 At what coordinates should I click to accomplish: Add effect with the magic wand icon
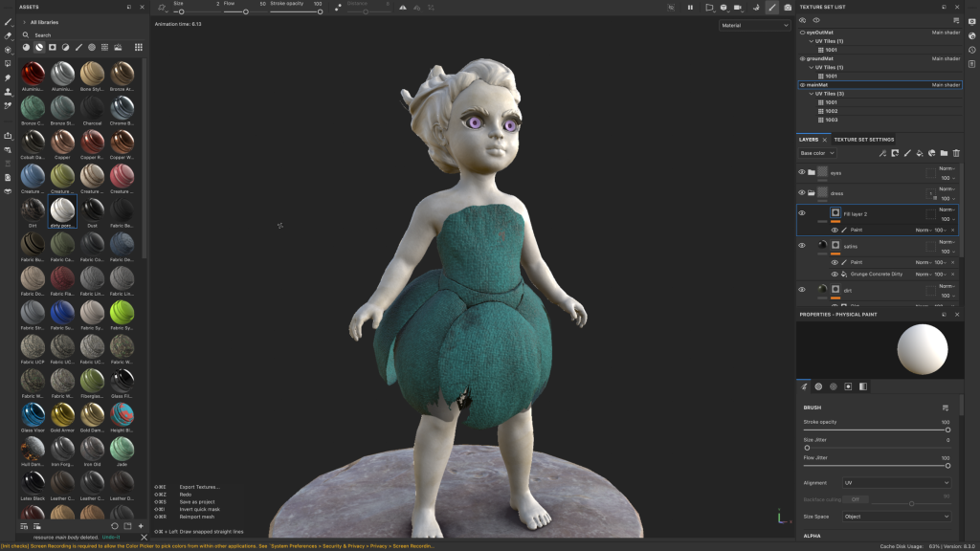(882, 153)
